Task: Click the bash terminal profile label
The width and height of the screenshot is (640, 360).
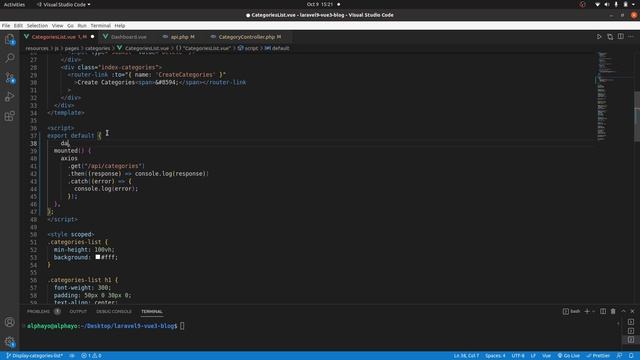Action: (x=571, y=311)
